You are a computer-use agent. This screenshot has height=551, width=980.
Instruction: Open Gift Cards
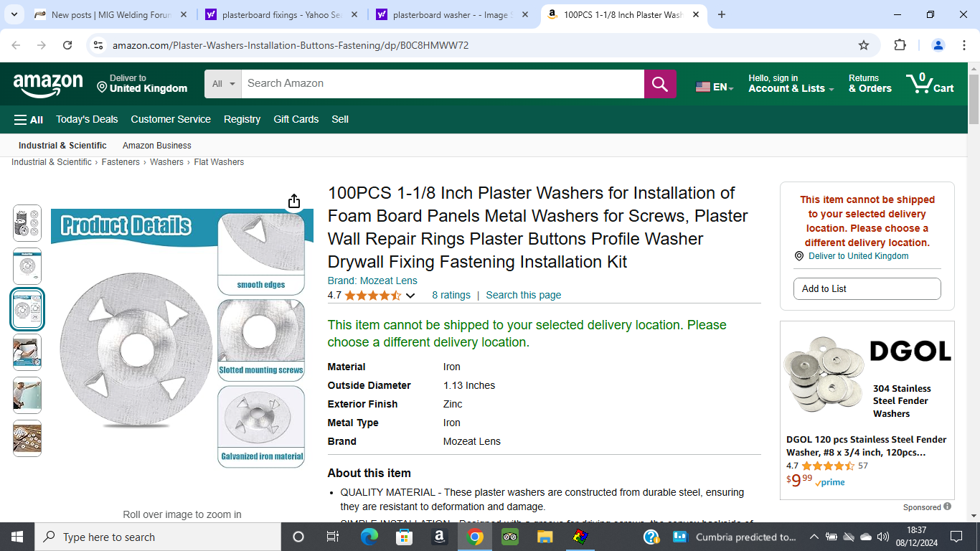click(x=296, y=119)
